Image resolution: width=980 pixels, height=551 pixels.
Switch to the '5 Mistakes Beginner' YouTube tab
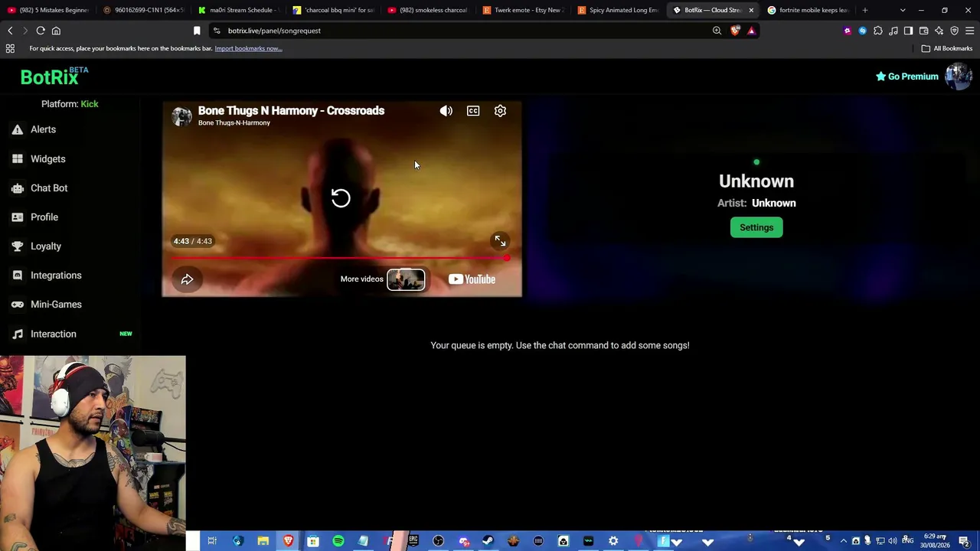[x=47, y=10]
